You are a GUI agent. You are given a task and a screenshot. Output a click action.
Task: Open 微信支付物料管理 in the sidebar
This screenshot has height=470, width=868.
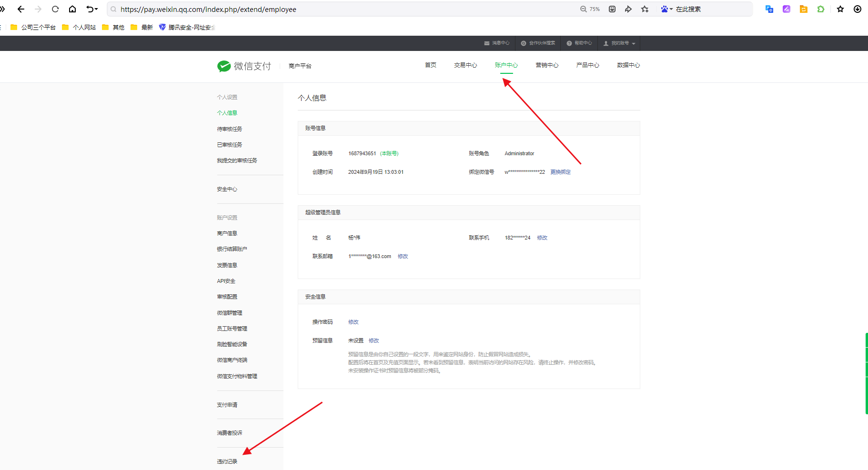[237, 376]
